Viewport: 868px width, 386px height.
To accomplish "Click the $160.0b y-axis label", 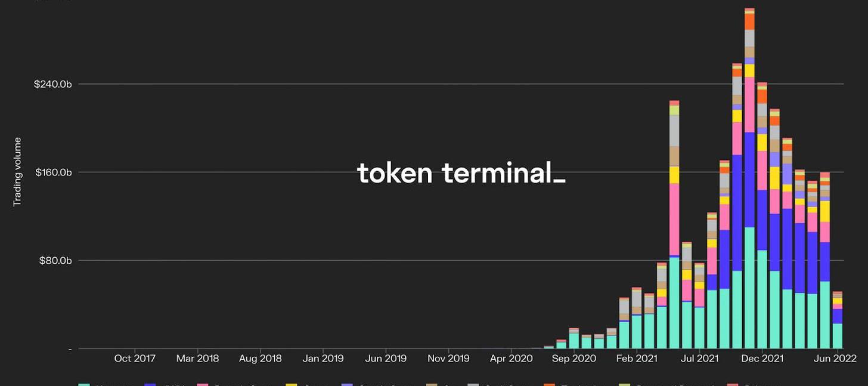I will pyautogui.click(x=54, y=172).
